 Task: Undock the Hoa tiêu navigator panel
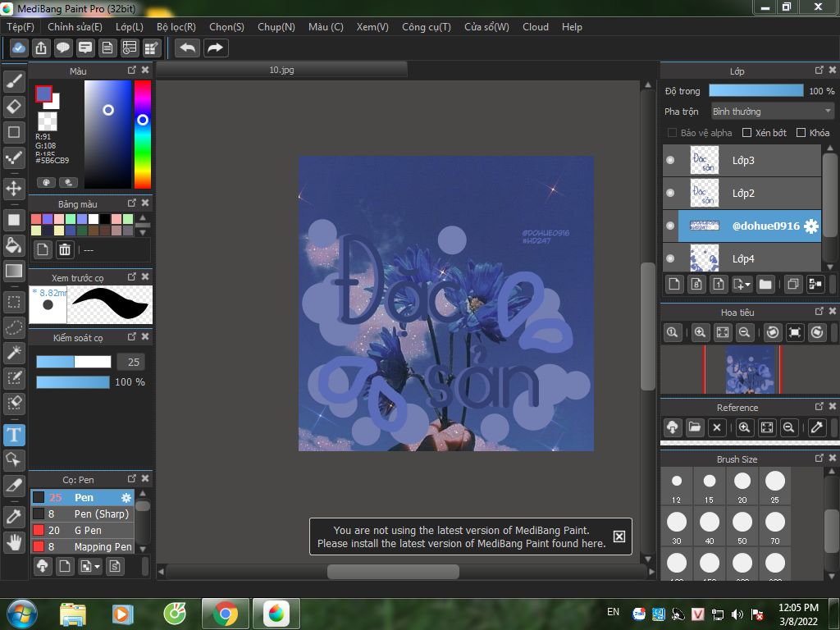coord(819,311)
